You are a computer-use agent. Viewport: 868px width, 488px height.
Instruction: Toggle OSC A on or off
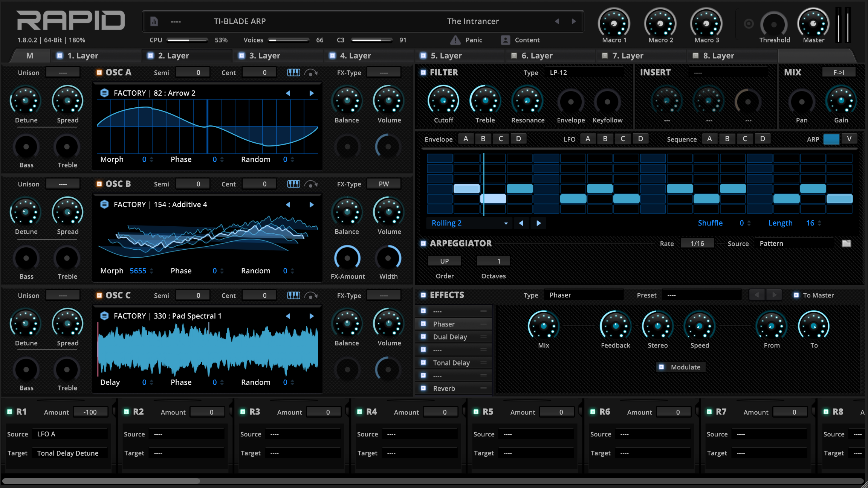[99, 72]
